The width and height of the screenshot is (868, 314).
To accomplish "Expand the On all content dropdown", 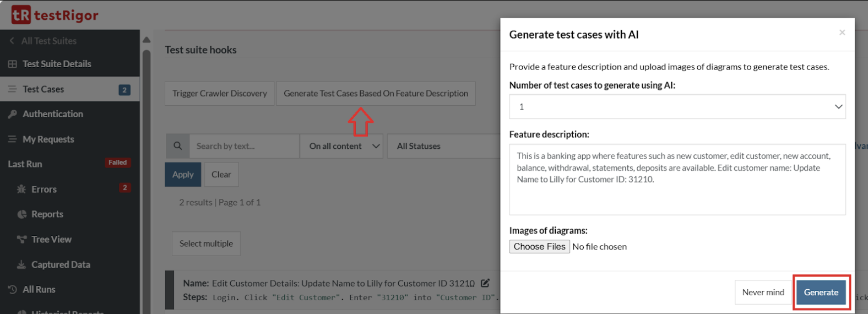I will click(x=341, y=146).
